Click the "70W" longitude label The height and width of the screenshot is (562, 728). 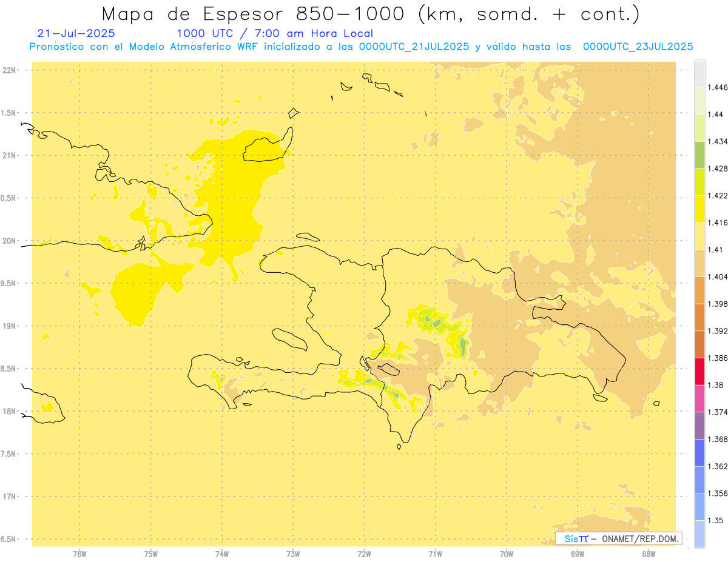coord(507,554)
